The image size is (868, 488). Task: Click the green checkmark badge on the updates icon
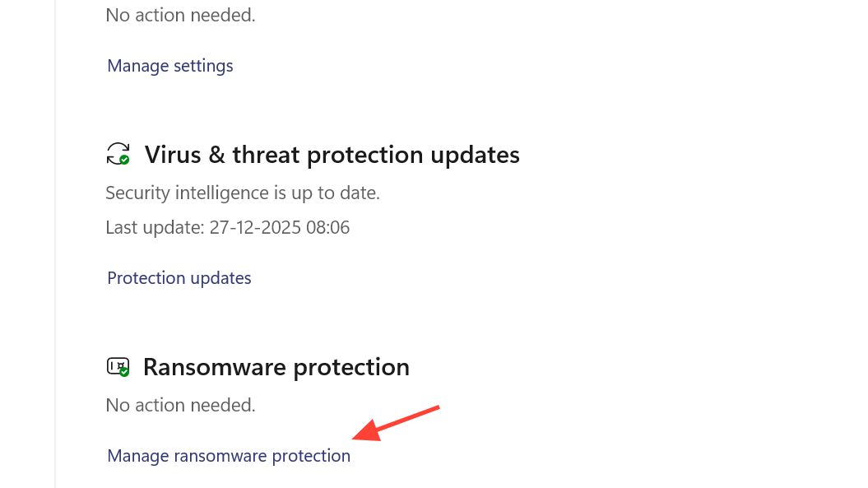point(124,160)
